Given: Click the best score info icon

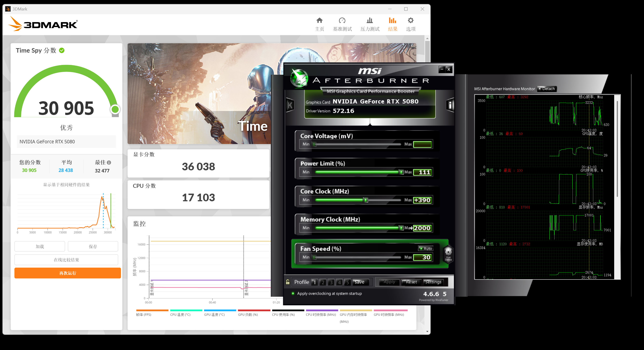Looking at the screenshot, I should [109, 162].
